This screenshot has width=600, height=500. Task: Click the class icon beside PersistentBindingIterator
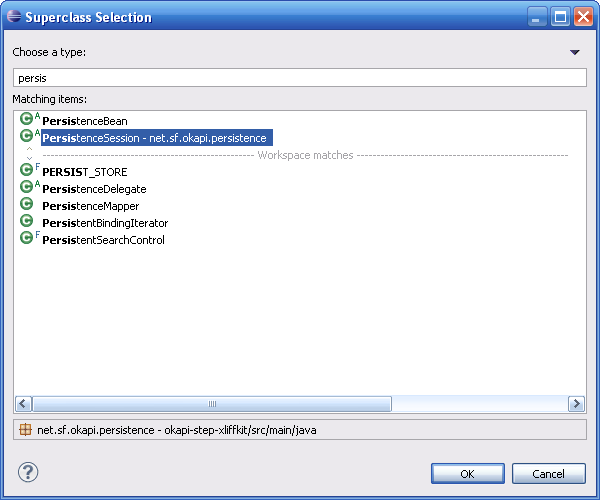[x=26, y=221]
